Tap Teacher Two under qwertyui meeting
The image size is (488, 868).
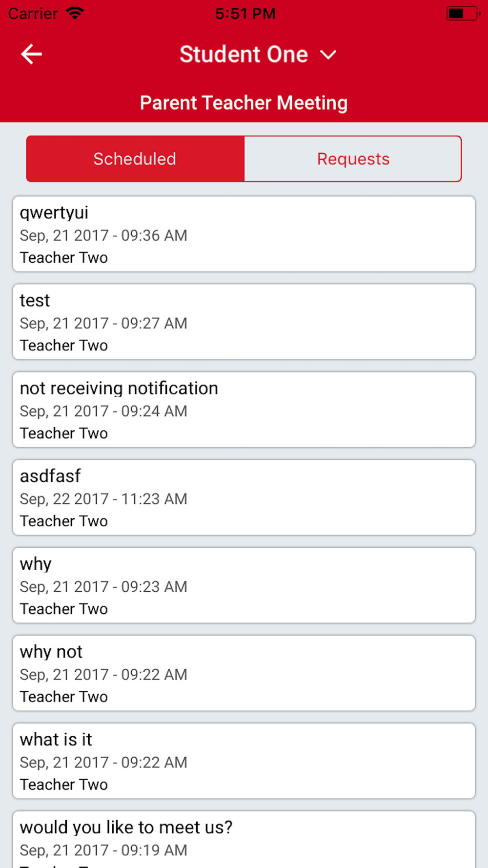63,257
